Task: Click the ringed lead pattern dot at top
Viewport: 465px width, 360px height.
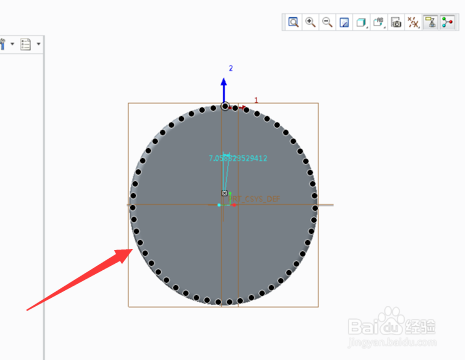Action: click(225, 106)
